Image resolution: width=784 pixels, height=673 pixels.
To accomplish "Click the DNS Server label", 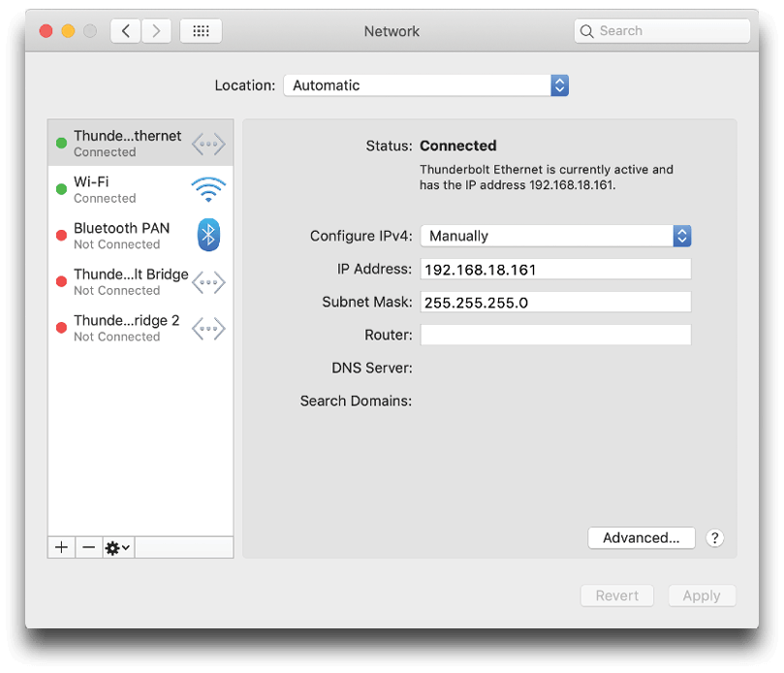I will (372, 368).
